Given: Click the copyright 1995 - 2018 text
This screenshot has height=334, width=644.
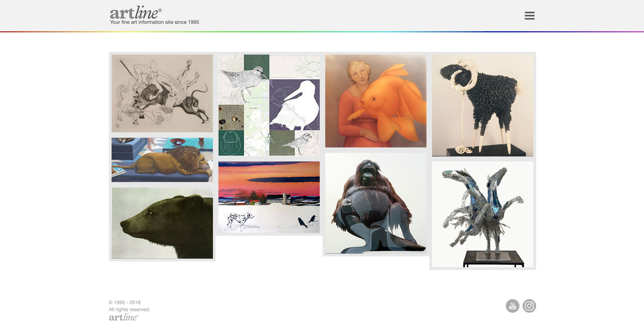Looking at the screenshot, I should coord(125,302).
